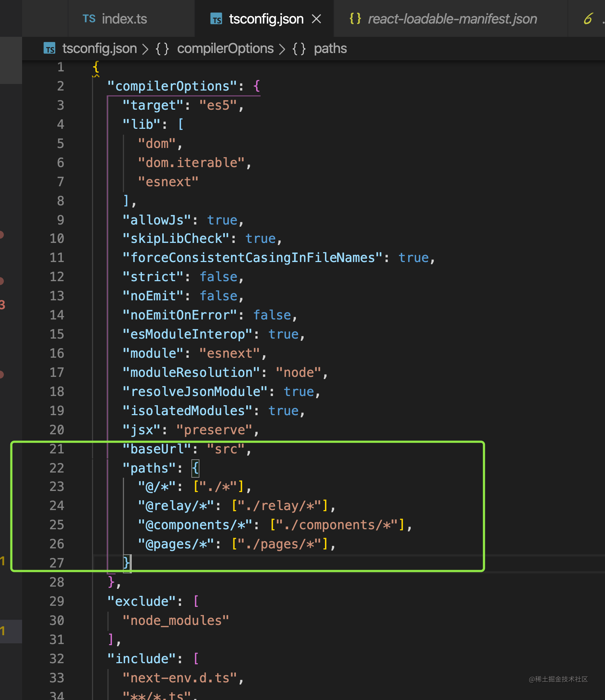Click the {} icon beside compilerOptions in the breadcrumb
Image resolution: width=605 pixels, height=700 pixels.
pos(163,48)
